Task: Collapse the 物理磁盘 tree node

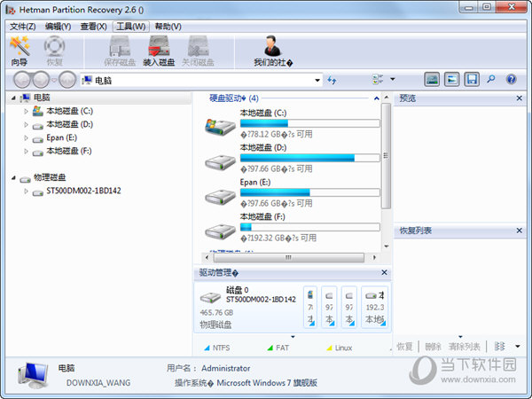Action: [x=13, y=178]
